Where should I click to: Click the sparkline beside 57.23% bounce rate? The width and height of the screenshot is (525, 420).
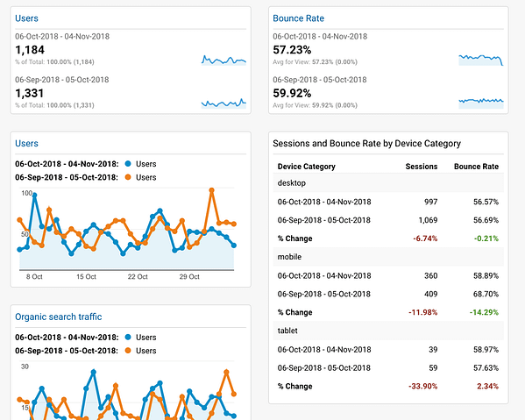[481, 60]
